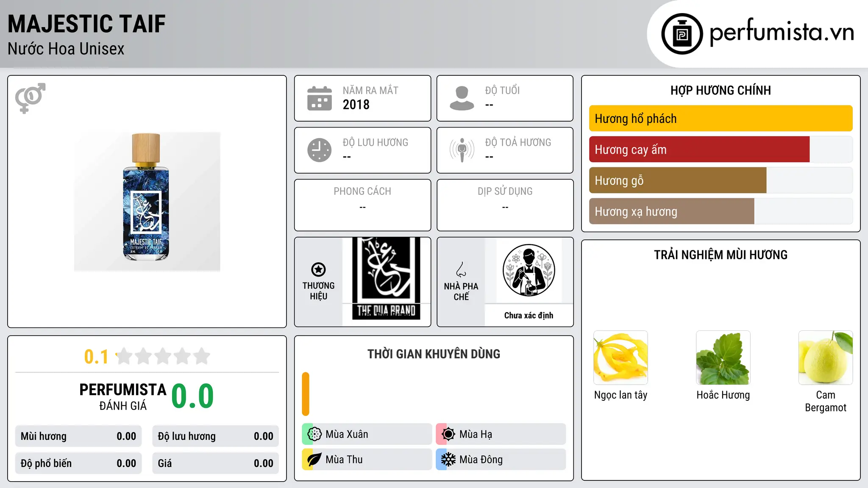Click the sillage icon beside Độ Toả Hương
Screen dimensions: 868x488
click(x=462, y=150)
